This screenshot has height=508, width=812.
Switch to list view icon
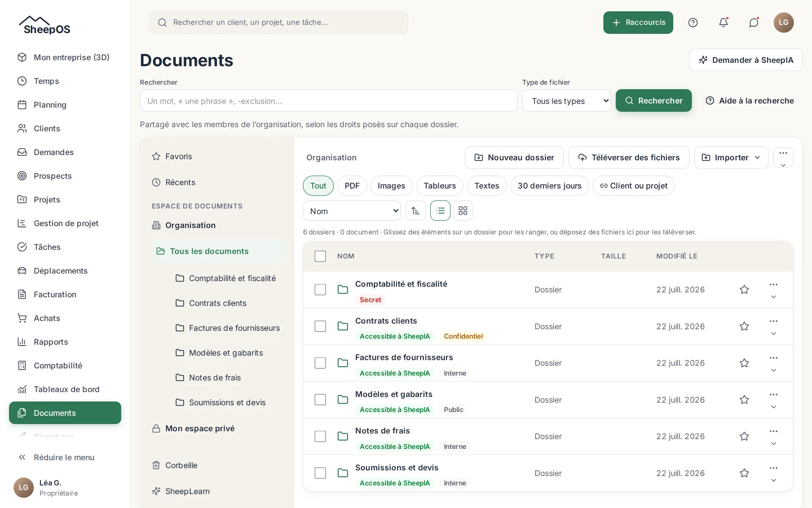coord(440,211)
